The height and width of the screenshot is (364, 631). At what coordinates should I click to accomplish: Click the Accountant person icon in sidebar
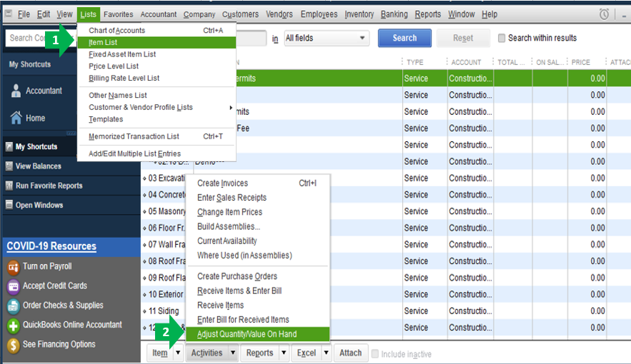[16, 91]
